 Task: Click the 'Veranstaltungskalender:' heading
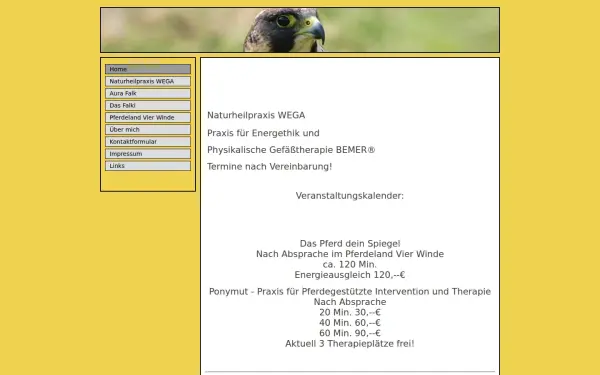point(350,196)
